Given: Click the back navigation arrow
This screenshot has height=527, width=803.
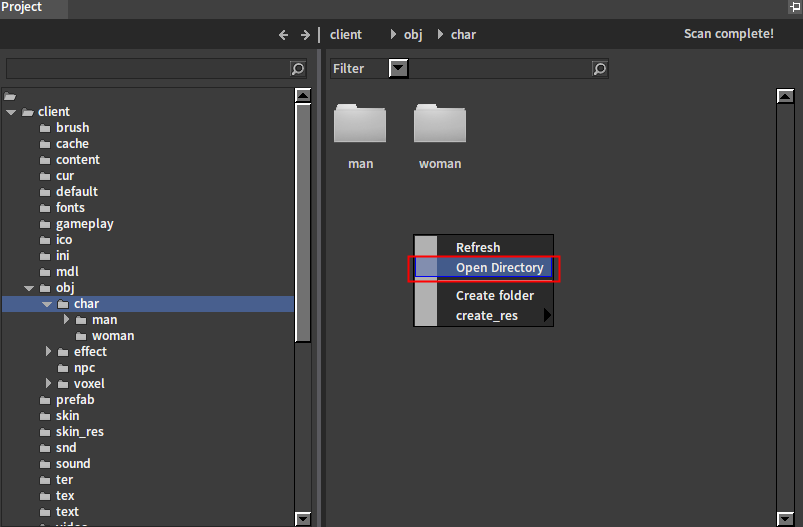Looking at the screenshot, I should (x=284, y=34).
